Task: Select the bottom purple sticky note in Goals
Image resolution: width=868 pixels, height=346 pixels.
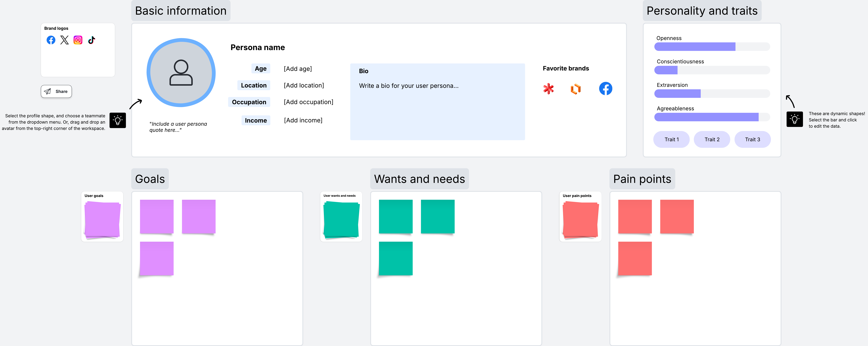Action: click(x=157, y=258)
